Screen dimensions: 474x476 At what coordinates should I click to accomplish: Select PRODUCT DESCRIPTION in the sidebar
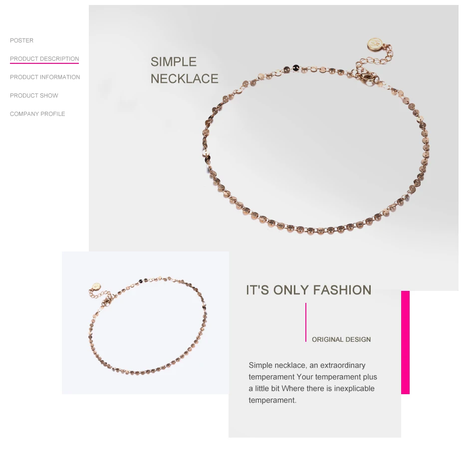coord(44,58)
